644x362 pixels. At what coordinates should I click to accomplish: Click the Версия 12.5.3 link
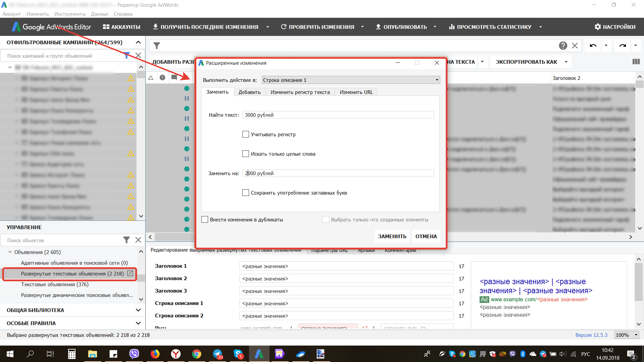tap(591, 335)
